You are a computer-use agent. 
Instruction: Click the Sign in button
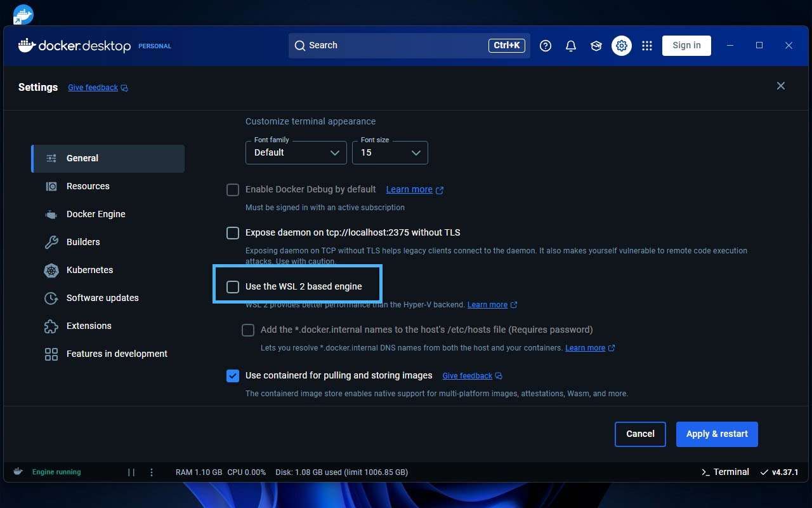point(686,46)
